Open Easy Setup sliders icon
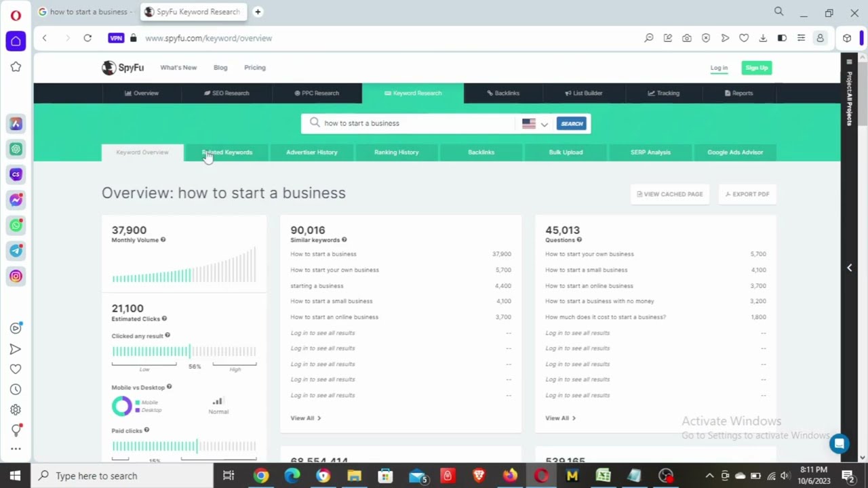The height and width of the screenshot is (488, 868). [x=801, y=38]
